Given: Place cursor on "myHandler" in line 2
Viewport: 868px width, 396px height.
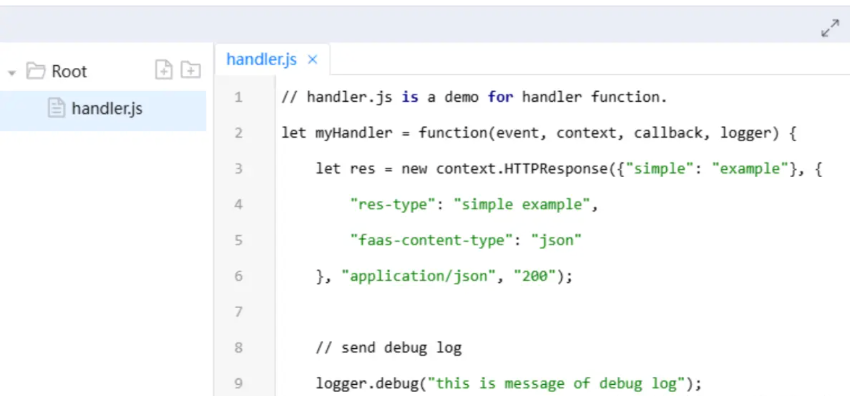Looking at the screenshot, I should point(354,133).
